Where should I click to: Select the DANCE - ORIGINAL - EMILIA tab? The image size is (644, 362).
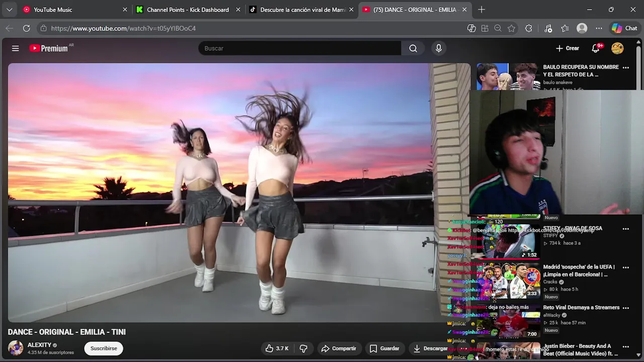coord(415,10)
